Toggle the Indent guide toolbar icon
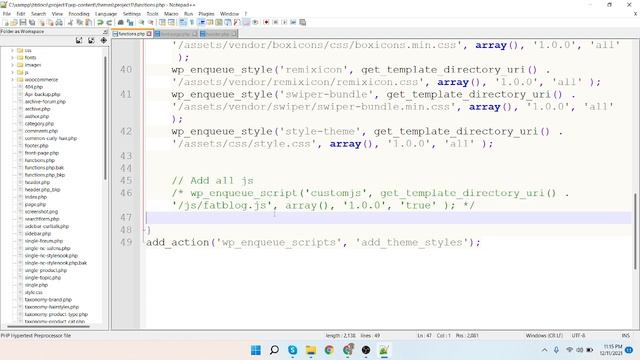 [x=202, y=22]
